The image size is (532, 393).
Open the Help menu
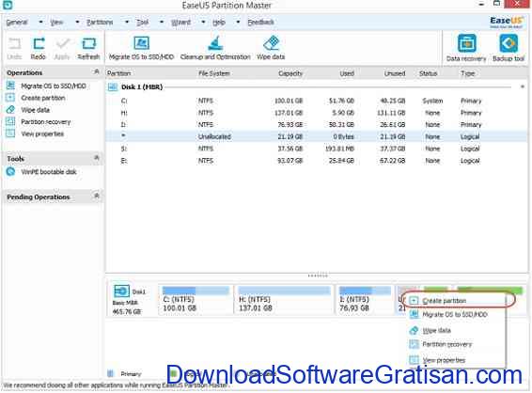click(x=219, y=23)
